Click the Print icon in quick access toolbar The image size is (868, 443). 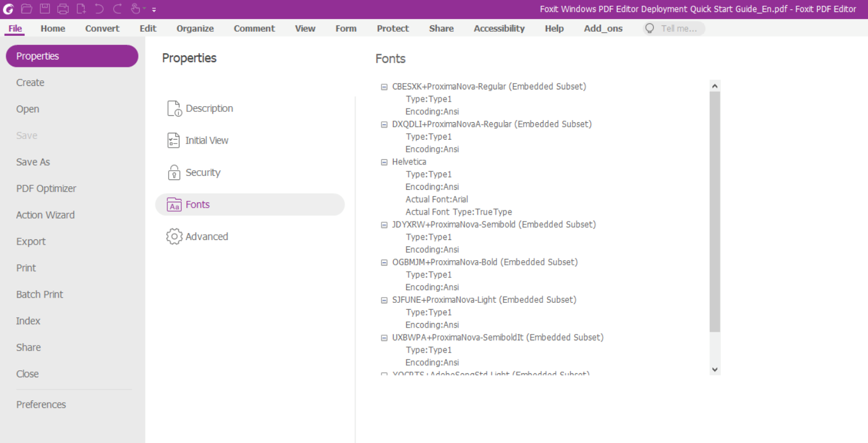63,9
